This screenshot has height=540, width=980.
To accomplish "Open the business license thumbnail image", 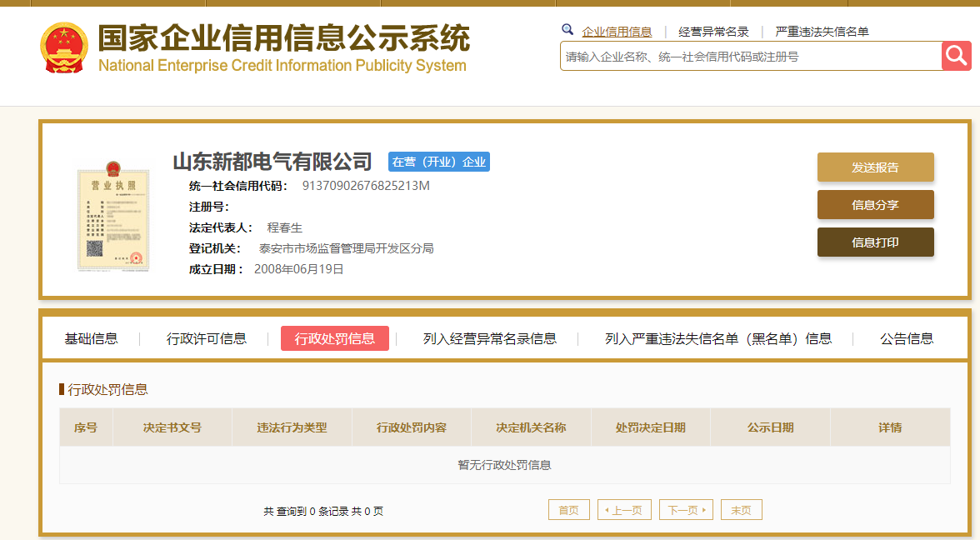I will point(113,216).
